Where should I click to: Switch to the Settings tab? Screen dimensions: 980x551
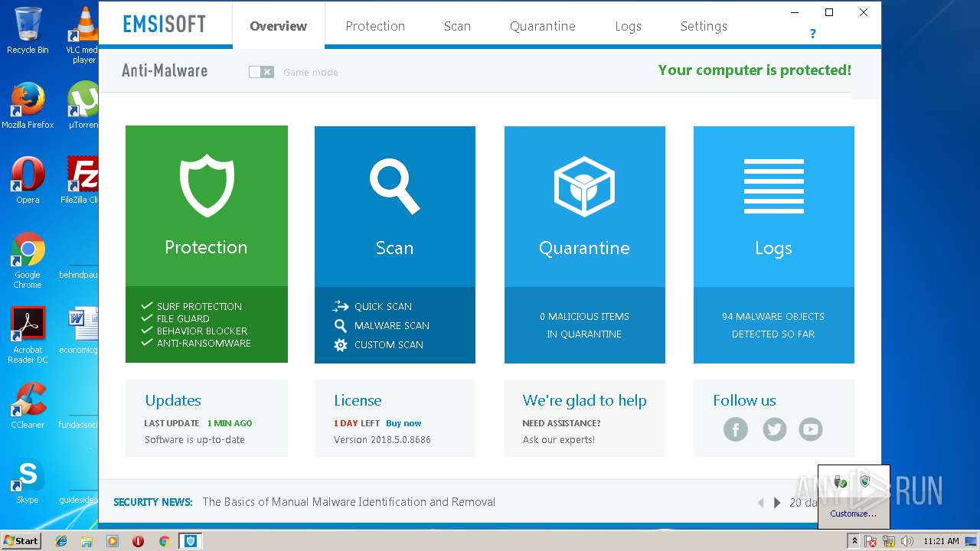[704, 26]
